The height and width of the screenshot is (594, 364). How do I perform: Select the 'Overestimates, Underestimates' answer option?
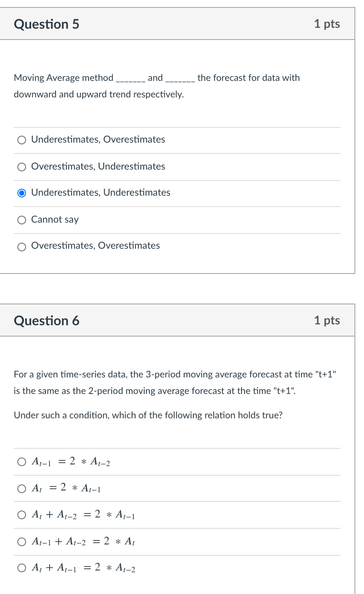(22, 167)
